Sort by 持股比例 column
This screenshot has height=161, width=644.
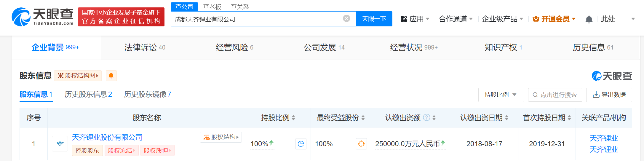pyautogui.click(x=293, y=118)
